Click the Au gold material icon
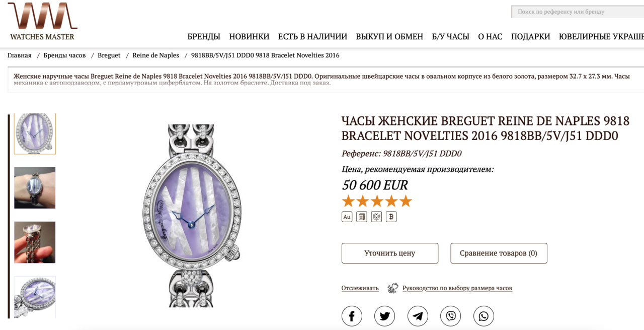Image resolution: width=644 pixels, height=330 pixels. (347, 217)
